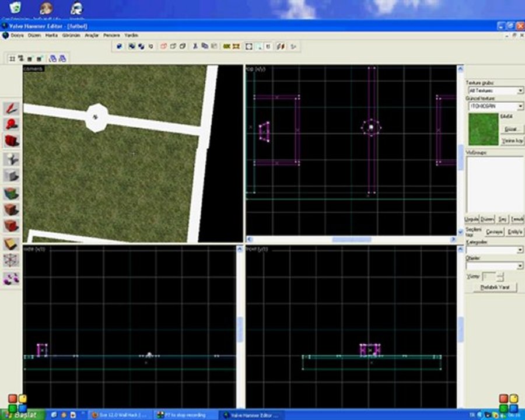This screenshot has width=525, height=420.
Task: Select the Path tool at bottom of toolbox
Action: (11, 278)
